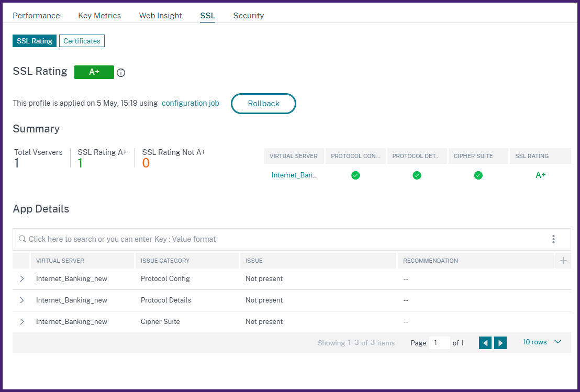The width and height of the screenshot is (580, 392).
Task: Expand the Cipher Suite row
Action: pos(22,322)
